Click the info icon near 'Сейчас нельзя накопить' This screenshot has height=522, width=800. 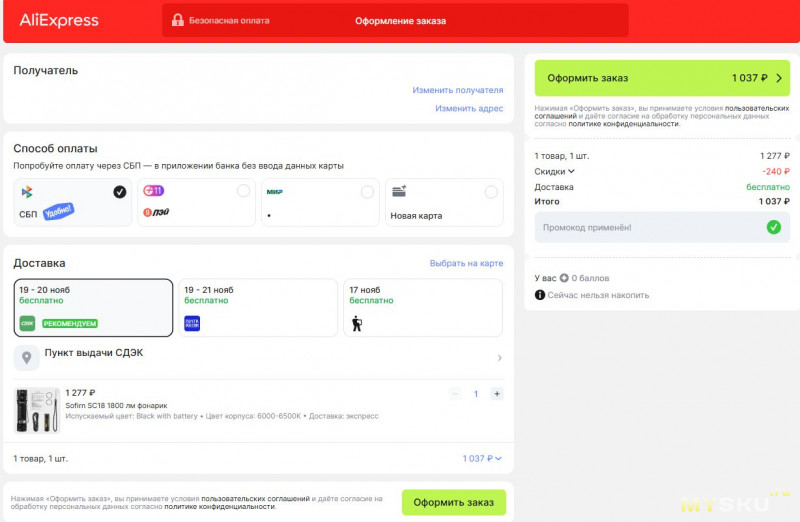540,295
